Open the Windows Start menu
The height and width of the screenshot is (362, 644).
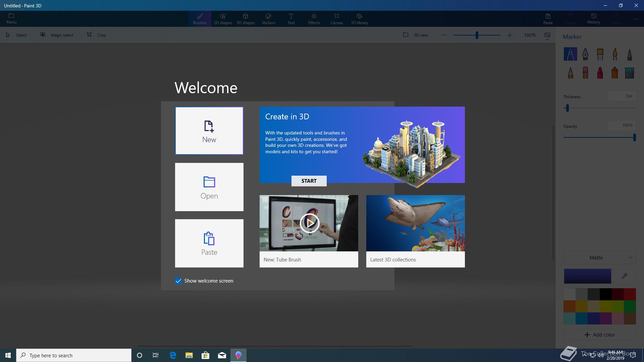click(8, 355)
